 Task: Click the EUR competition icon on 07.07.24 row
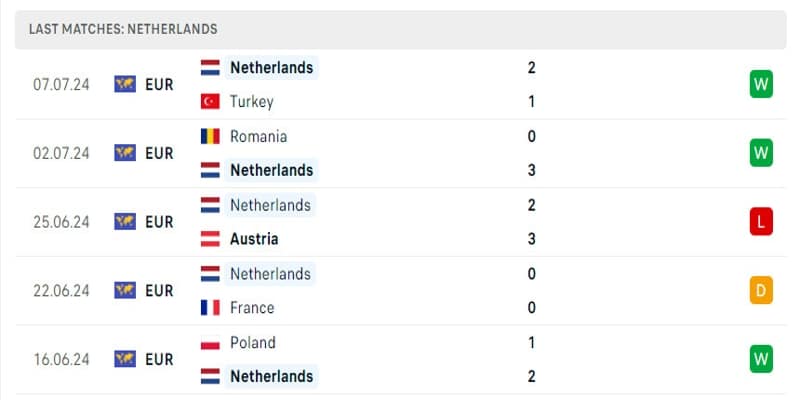point(125,84)
